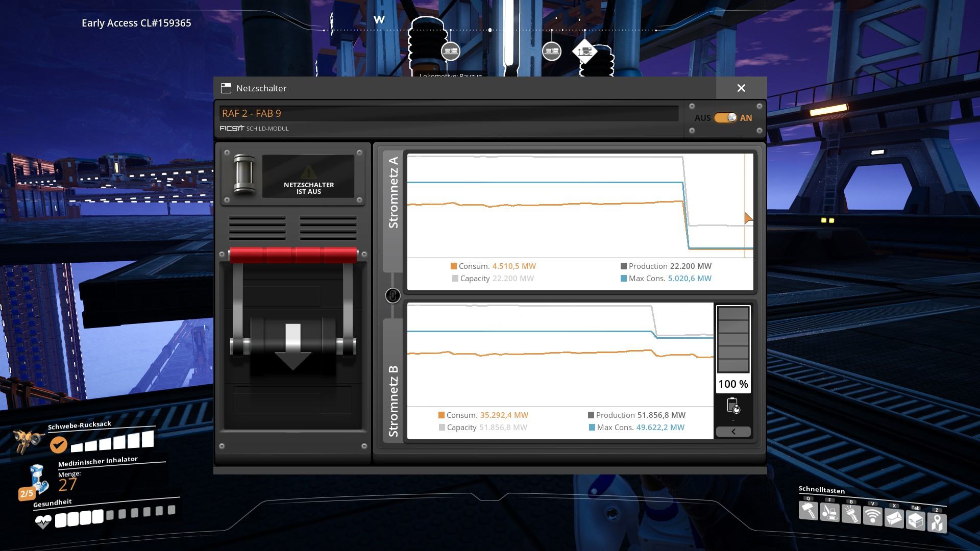Click the diamond-shaped compass marker
The height and width of the screenshot is (551, 980).
(x=585, y=52)
